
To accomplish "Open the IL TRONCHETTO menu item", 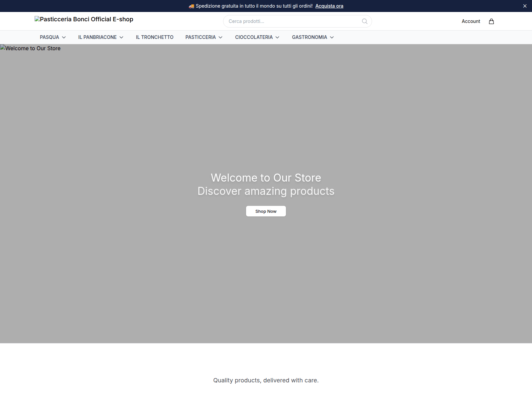I will pyautogui.click(x=155, y=37).
